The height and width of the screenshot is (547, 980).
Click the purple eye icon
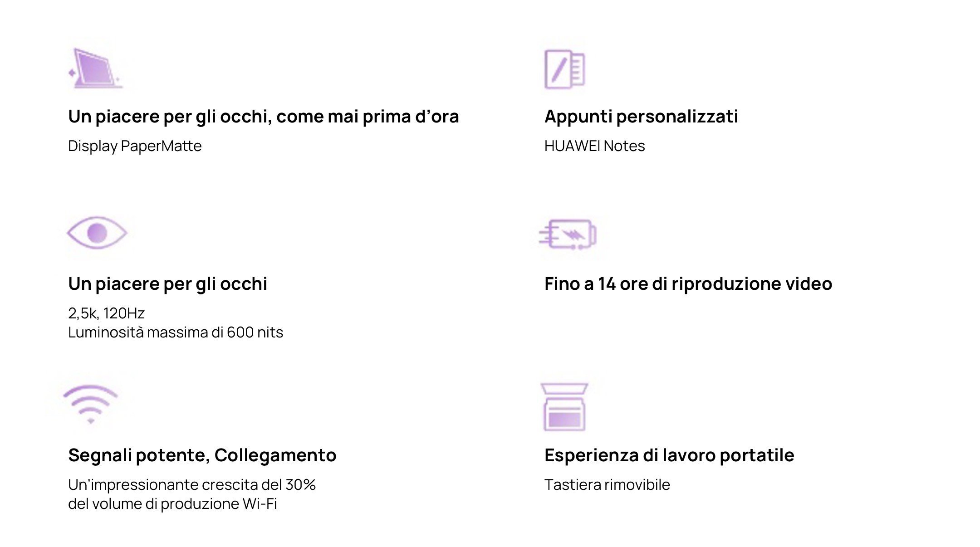tap(97, 233)
